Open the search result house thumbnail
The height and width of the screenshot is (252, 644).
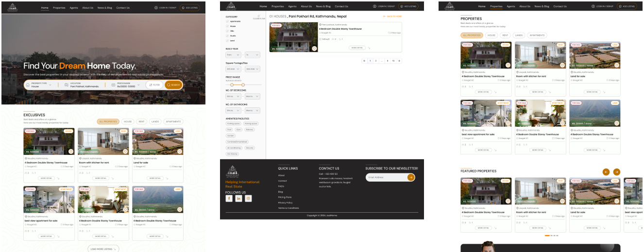click(293, 37)
